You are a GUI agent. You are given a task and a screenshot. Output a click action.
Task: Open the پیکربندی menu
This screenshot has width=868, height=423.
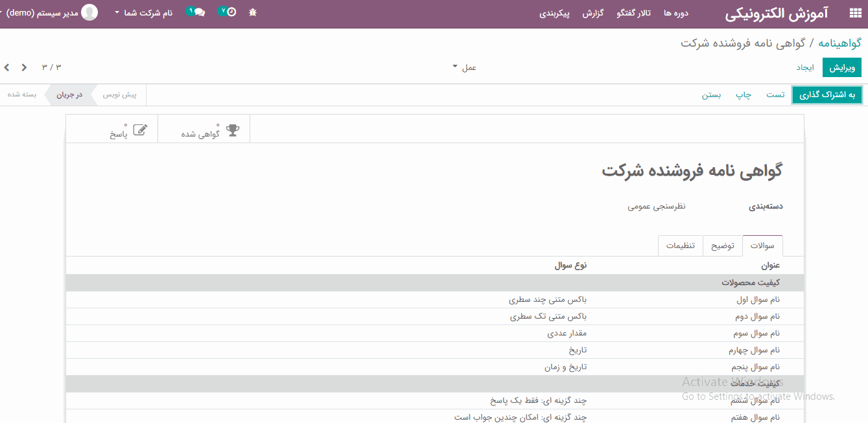point(554,13)
